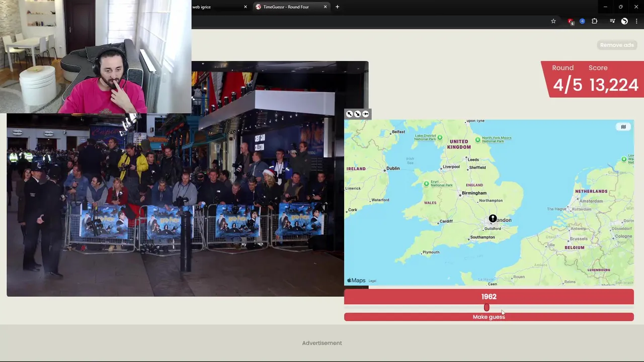The height and width of the screenshot is (362, 644).
Task: Click Rouen on the map
Action: coord(518,277)
